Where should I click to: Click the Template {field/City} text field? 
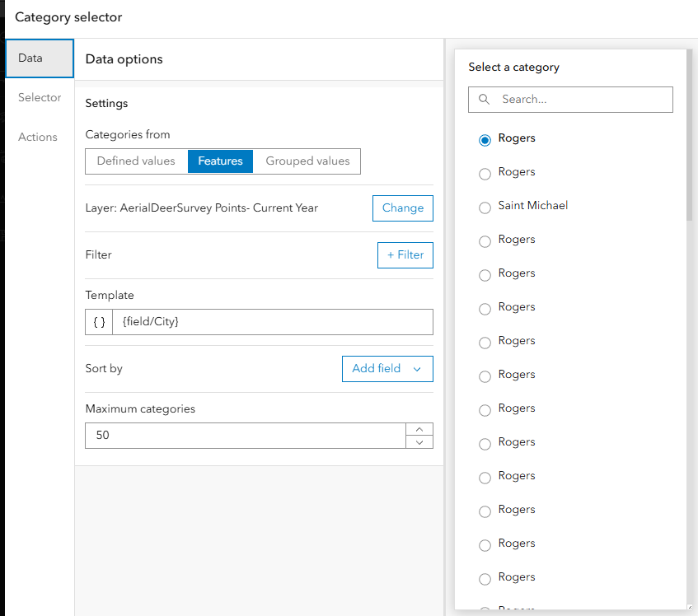click(x=272, y=322)
